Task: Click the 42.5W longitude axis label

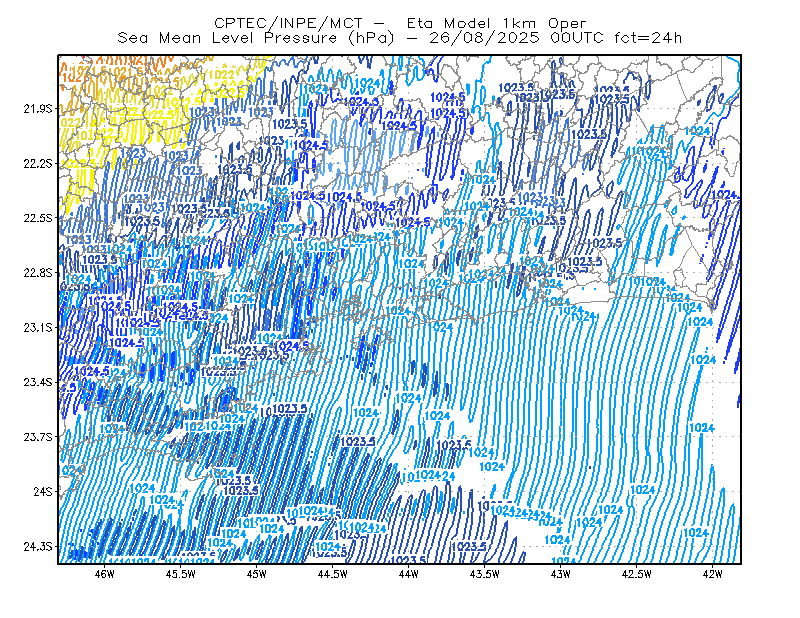Action: 637,574
